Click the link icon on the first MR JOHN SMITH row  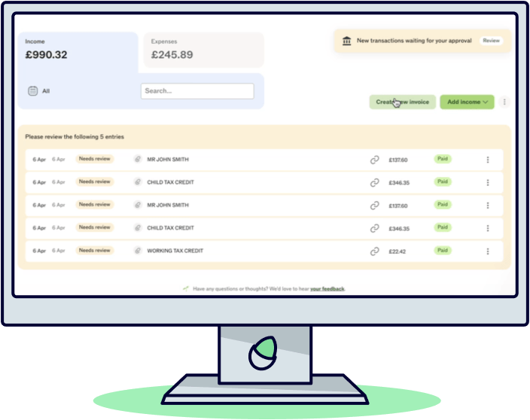[x=374, y=160]
